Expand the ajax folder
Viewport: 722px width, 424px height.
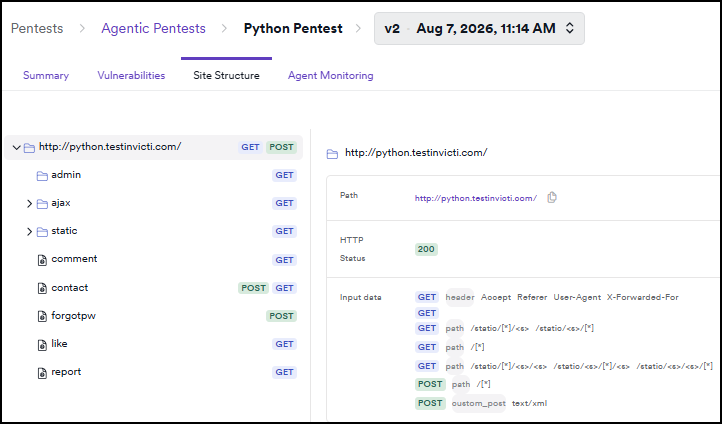(x=29, y=203)
